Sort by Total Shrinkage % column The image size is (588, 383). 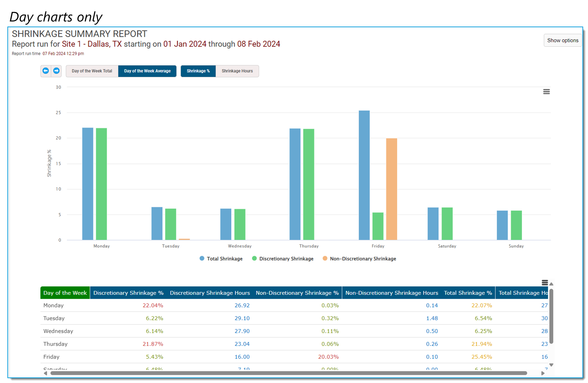pos(468,293)
